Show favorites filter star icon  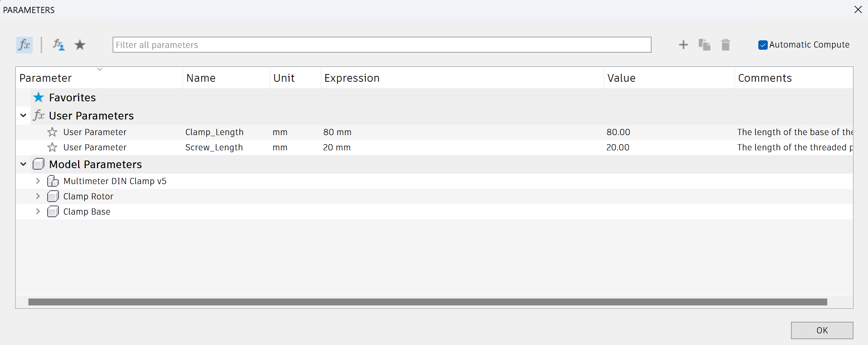(x=80, y=45)
